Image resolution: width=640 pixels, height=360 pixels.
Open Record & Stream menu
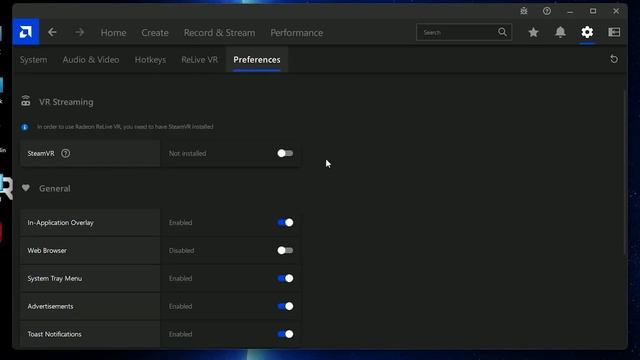point(219,33)
